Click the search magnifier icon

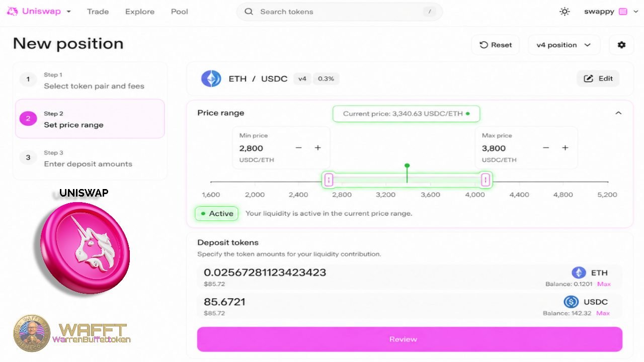point(249,12)
